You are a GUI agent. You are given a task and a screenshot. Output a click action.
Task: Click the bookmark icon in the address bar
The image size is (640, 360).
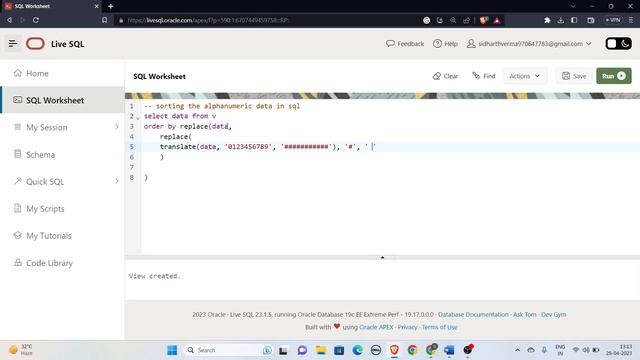coord(104,20)
